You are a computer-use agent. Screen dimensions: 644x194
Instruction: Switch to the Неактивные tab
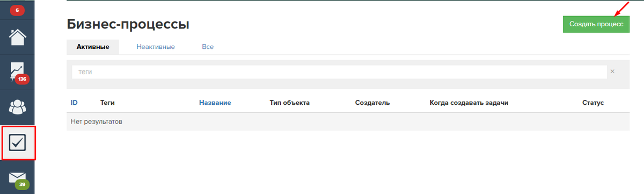click(156, 47)
